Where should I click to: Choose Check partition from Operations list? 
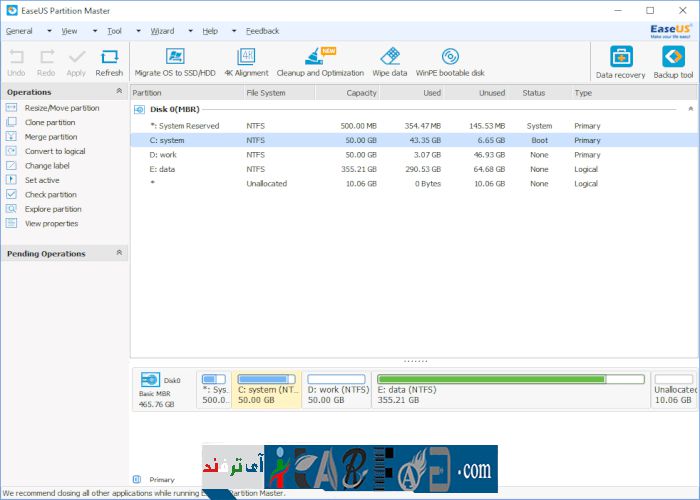click(x=50, y=195)
